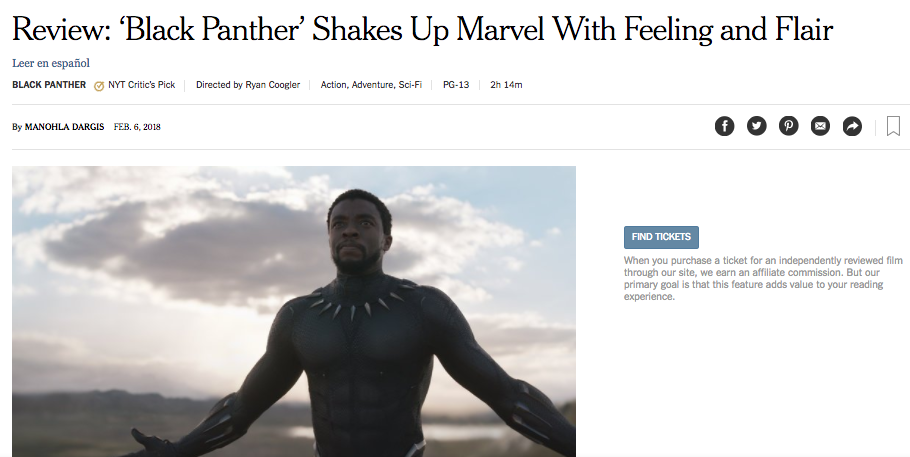
Task: Email the article using envelope icon
Action: [x=820, y=126]
